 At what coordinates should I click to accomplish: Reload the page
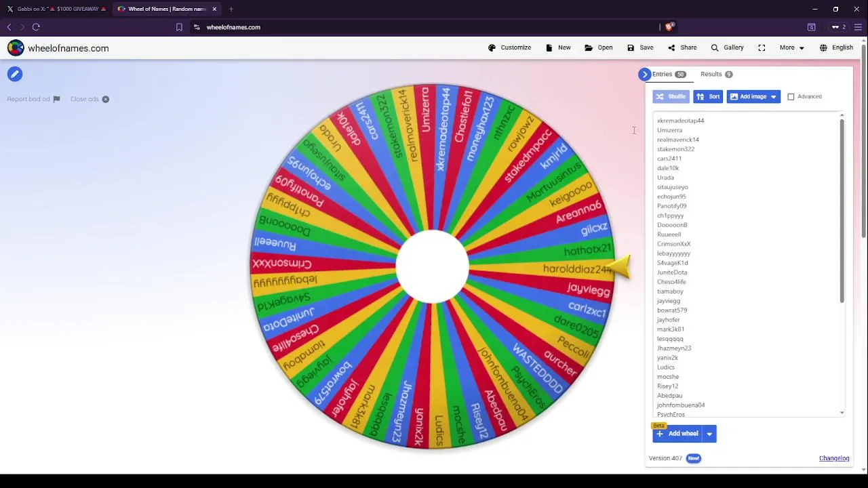[36, 27]
